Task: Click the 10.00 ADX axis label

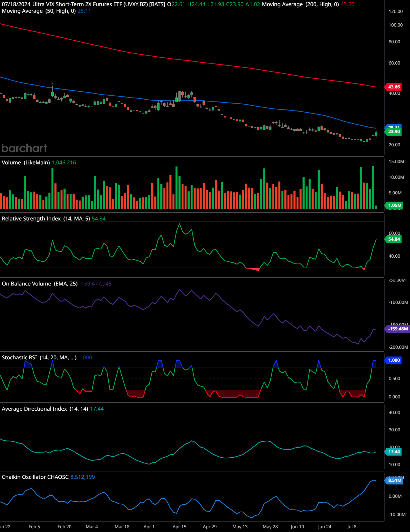Action: point(394,465)
